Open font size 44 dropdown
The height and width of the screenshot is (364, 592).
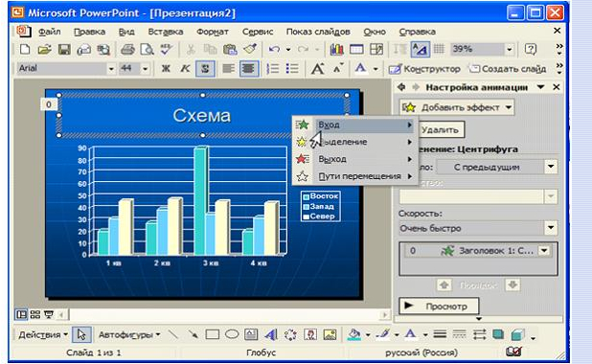[145, 69]
